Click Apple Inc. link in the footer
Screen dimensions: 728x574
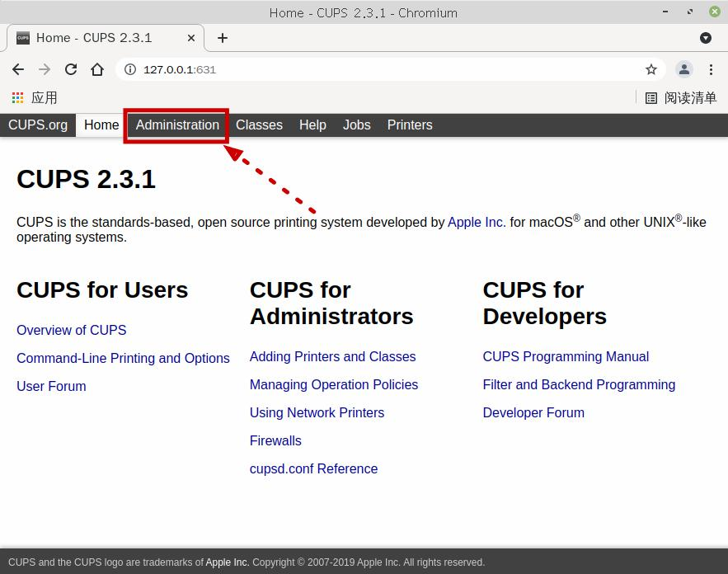tap(228, 562)
